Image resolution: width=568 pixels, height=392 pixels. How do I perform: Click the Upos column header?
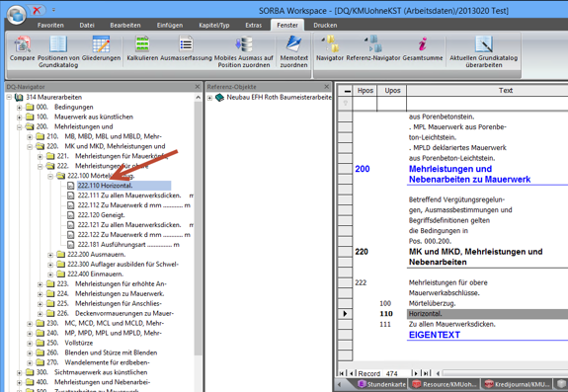pos(392,91)
